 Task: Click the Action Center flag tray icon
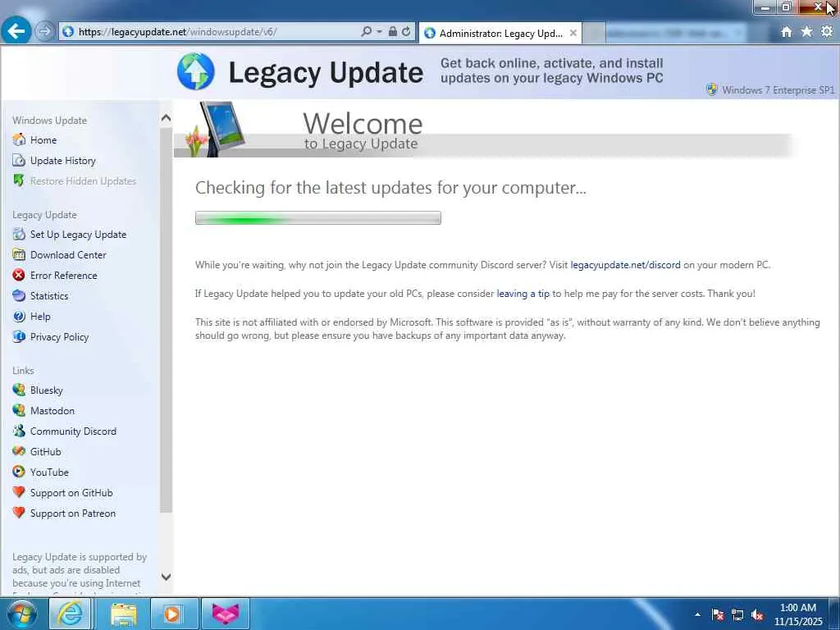(x=718, y=614)
